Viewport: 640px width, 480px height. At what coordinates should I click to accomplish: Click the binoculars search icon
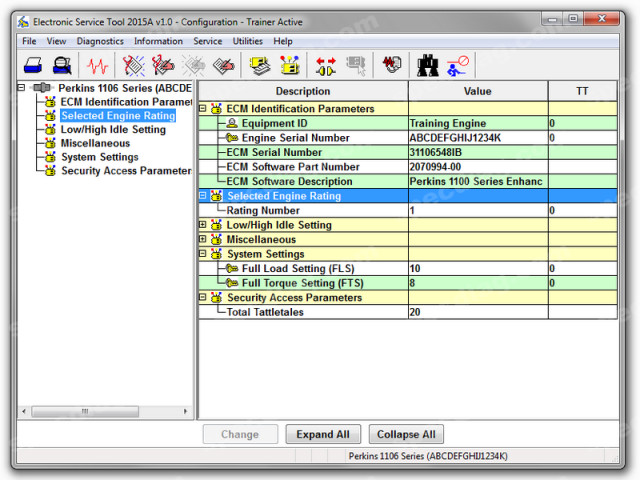pyautogui.click(x=427, y=65)
